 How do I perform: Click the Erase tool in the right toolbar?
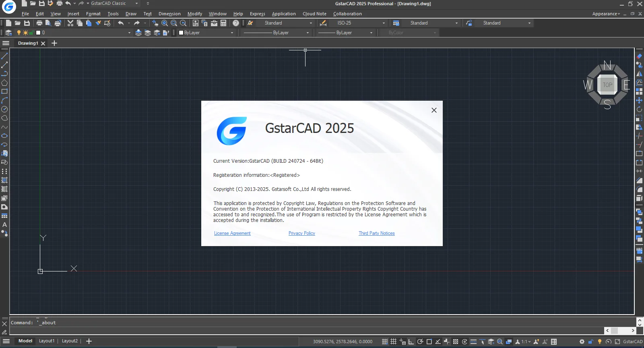639,56
